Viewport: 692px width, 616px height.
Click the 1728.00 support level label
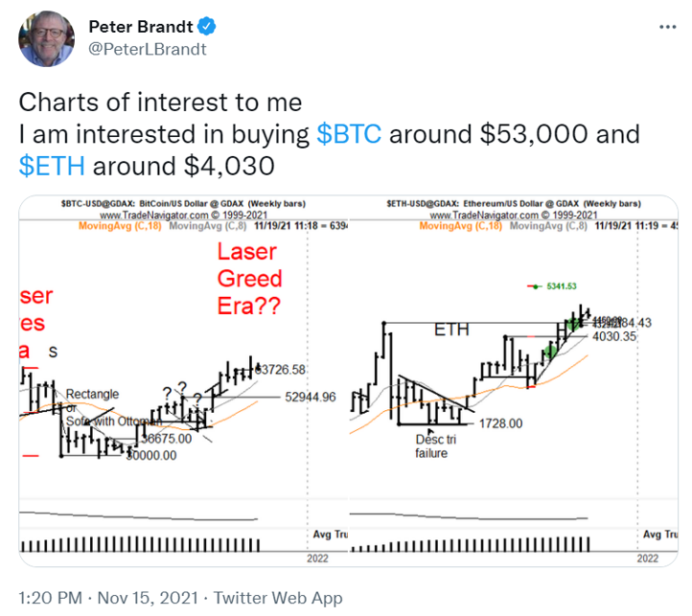coord(500,423)
